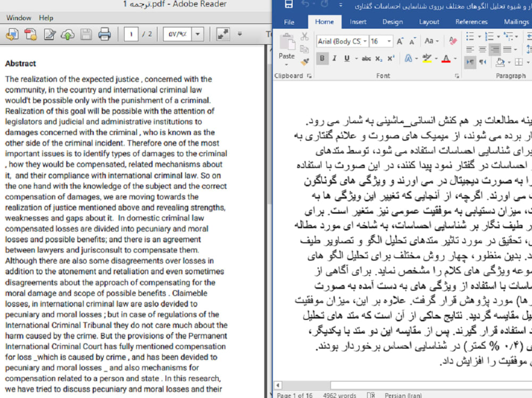Screen dimensions: 532x398
Task: Open the Window menu in Adobe Reader
Action: [x=19, y=18]
